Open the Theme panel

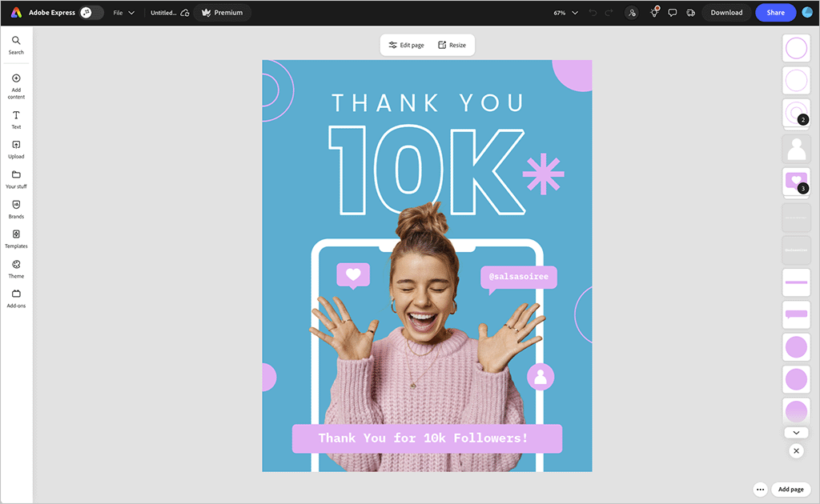(15, 269)
